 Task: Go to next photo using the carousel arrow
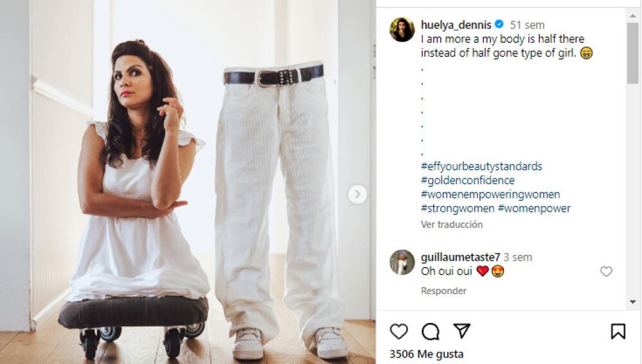click(357, 195)
